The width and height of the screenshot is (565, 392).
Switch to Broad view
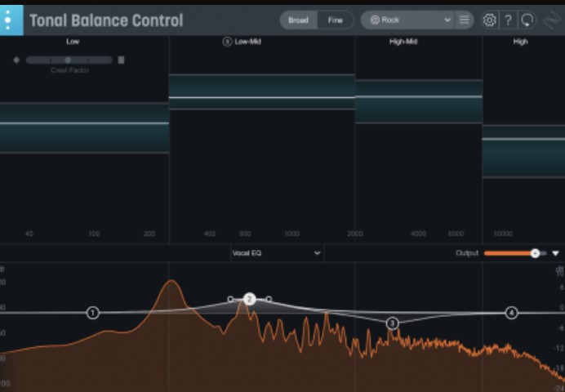tap(298, 20)
